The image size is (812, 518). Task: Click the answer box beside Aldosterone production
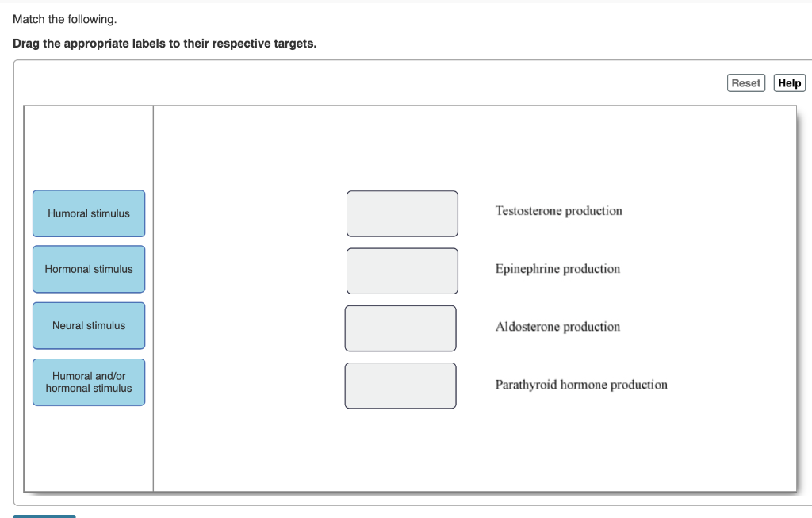tap(400, 328)
